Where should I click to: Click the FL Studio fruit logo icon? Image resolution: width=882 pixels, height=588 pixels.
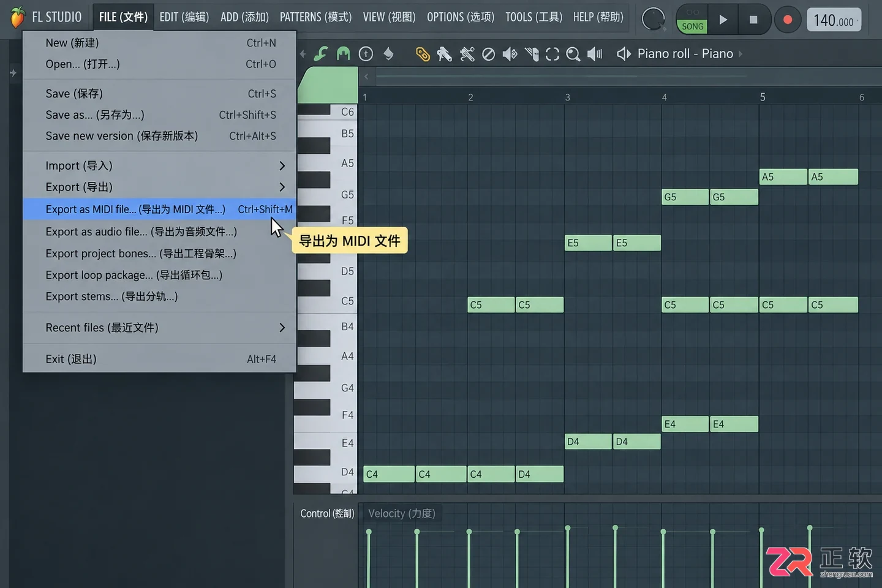pos(17,17)
